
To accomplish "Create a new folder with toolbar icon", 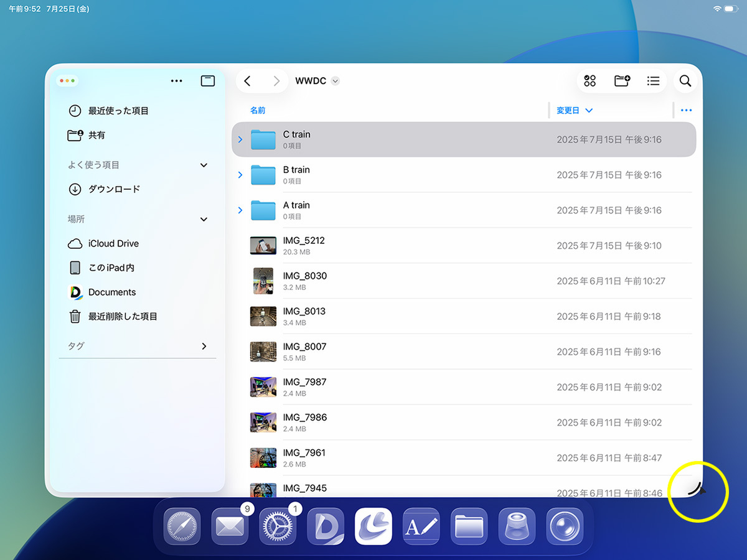I will pyautogui.click(x=622, y=81).
